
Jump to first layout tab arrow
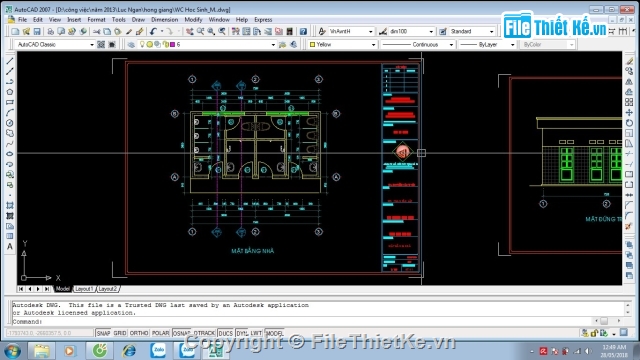point(20,289)
